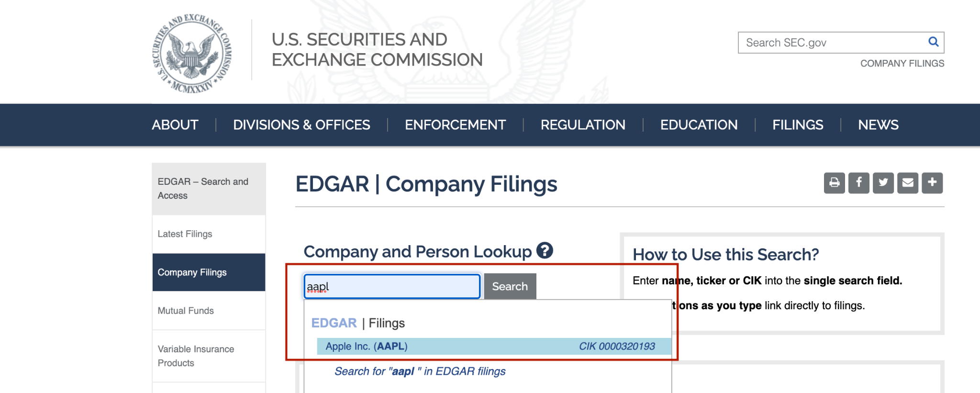
Task: Click the SEC seal logo
Action: [x=191, y=53]
